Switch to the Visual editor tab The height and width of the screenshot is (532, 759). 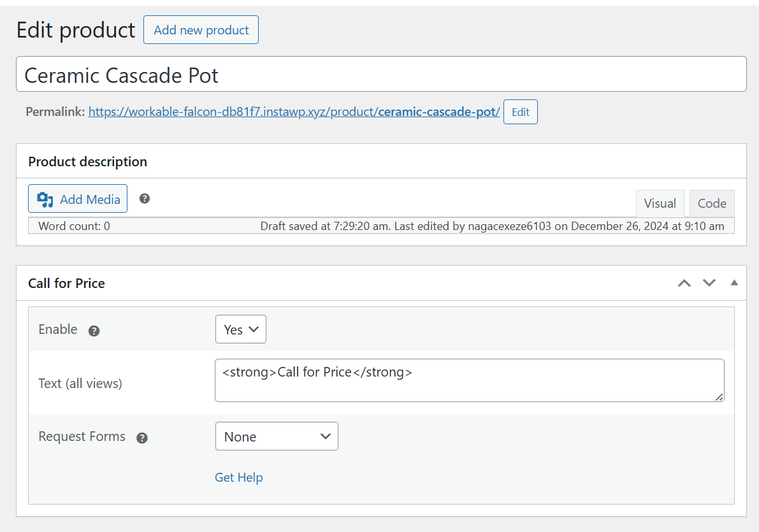pos(660,203)
